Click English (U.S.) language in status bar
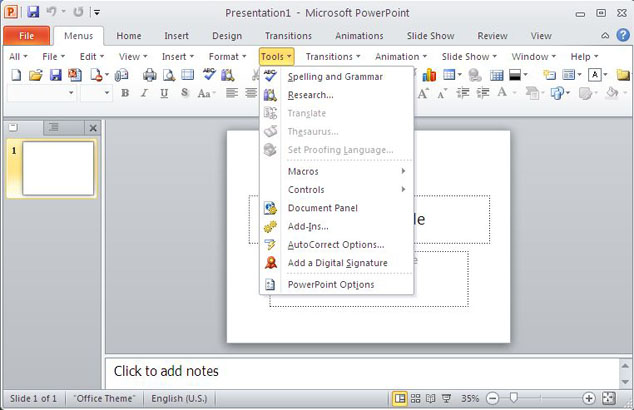The width and height of the screenshot is (634, 410). pyautogui.click(x=179, y=399)
